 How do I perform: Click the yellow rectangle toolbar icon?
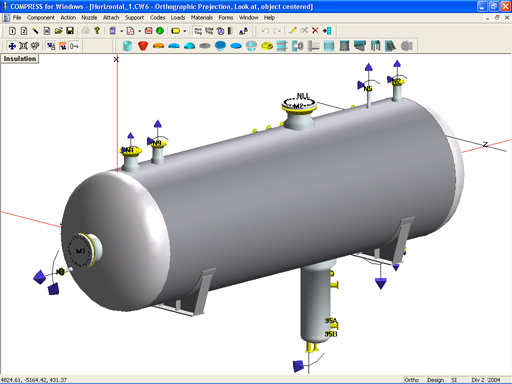point(175,31)
